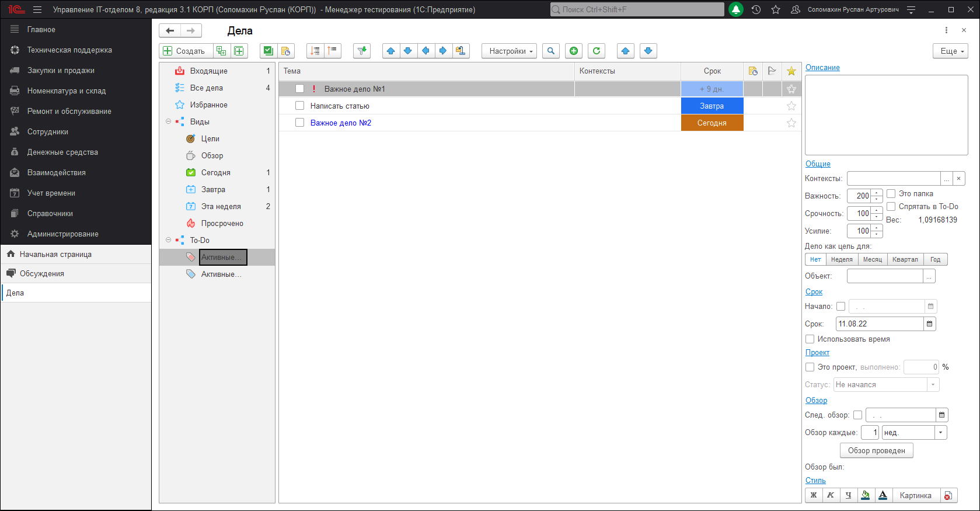
Task: Switch to the Обсуждения tab
Action: pos(42,273)
